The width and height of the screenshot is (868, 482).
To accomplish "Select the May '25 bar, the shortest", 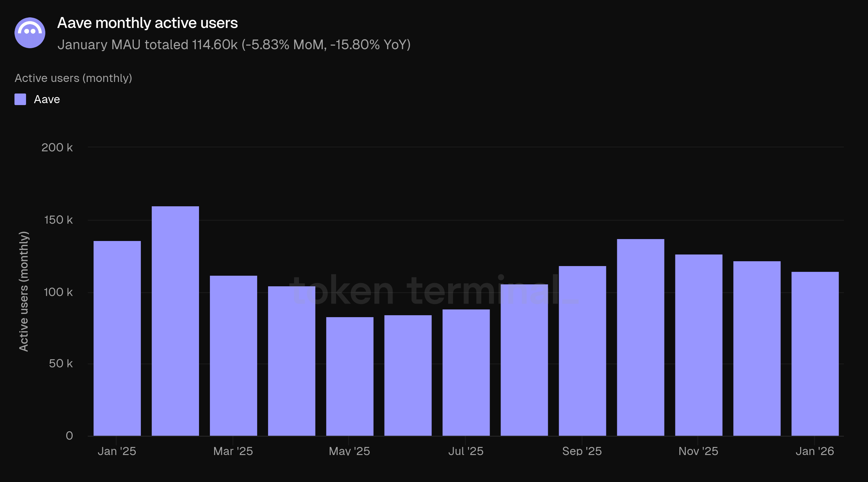I will [x=350, y=376].
